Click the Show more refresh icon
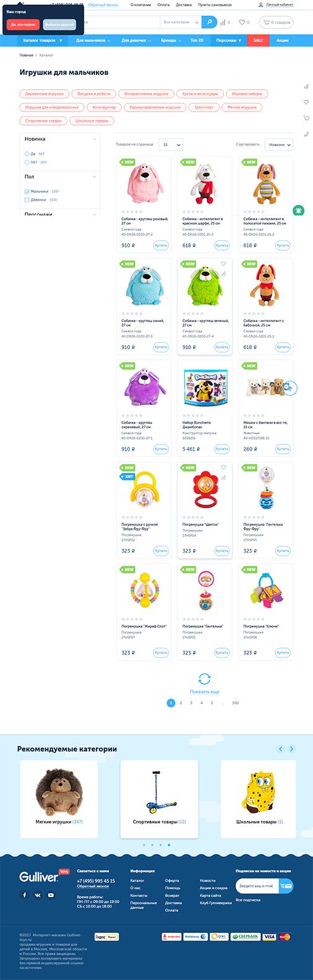The height and width of the screenshot is (980, 313). (205, 679)
